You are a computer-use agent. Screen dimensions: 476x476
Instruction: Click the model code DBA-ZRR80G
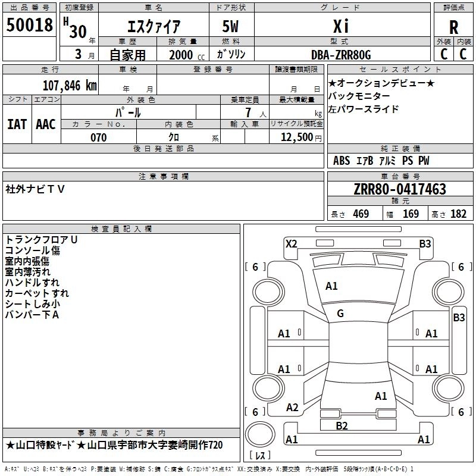pyautogui.click(x=340, y=55)
